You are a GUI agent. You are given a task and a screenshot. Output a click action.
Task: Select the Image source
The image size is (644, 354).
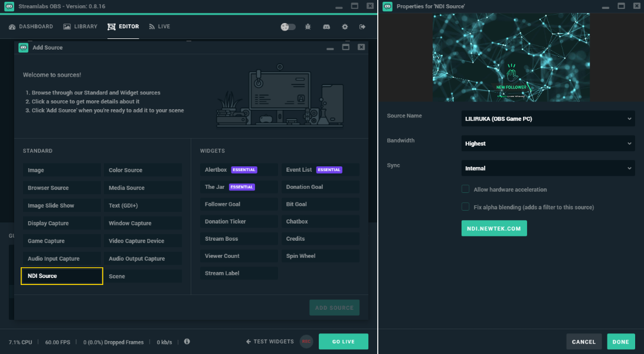61,170
